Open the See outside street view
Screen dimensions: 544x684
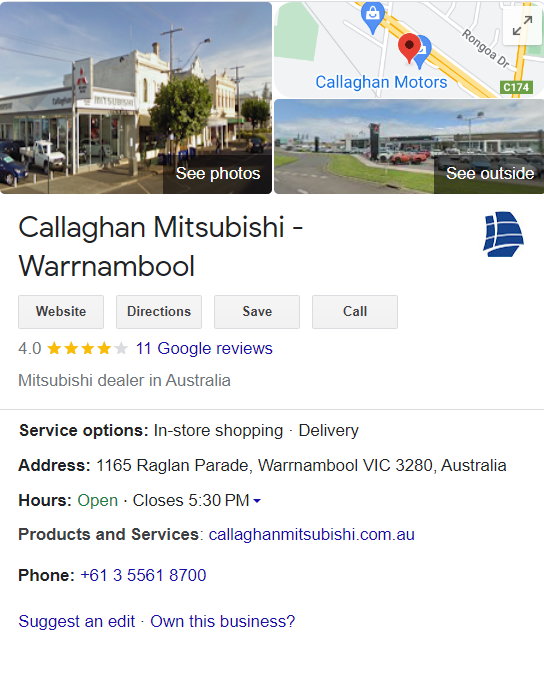tap(489, 174)
